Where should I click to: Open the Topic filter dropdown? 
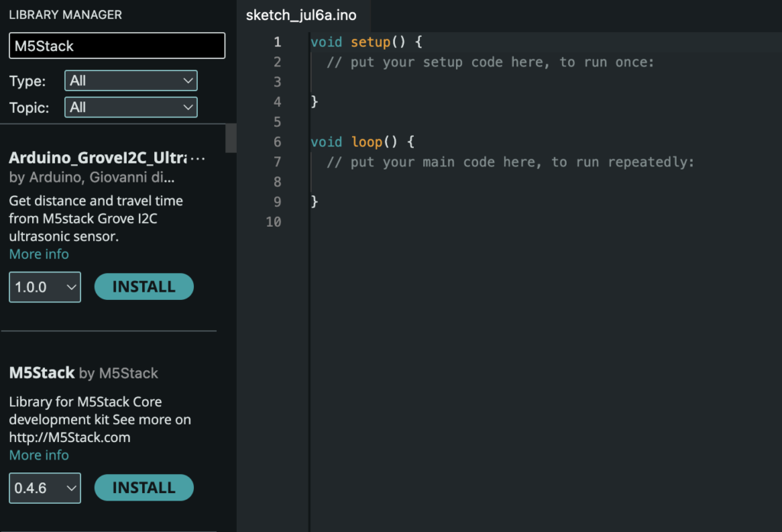point(131,107)
